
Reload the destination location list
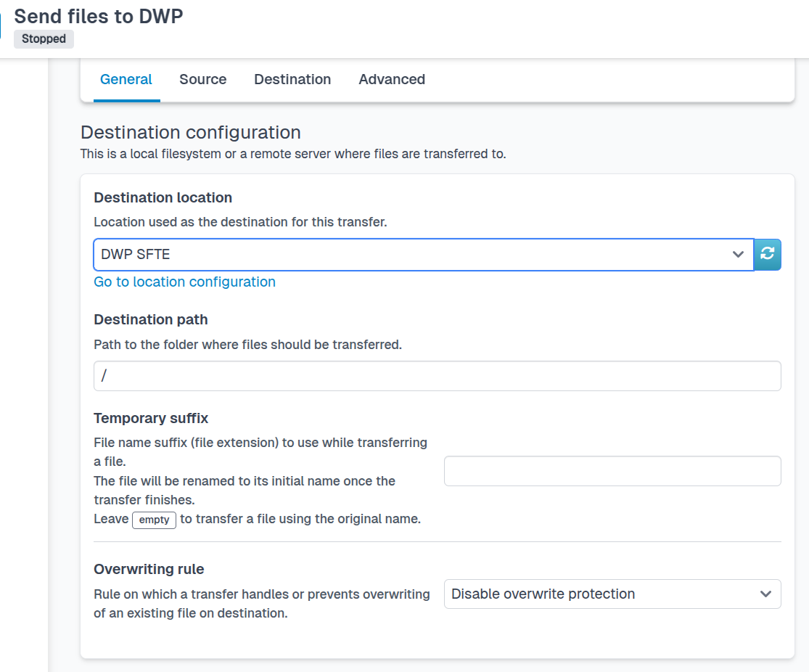(767, 255)
